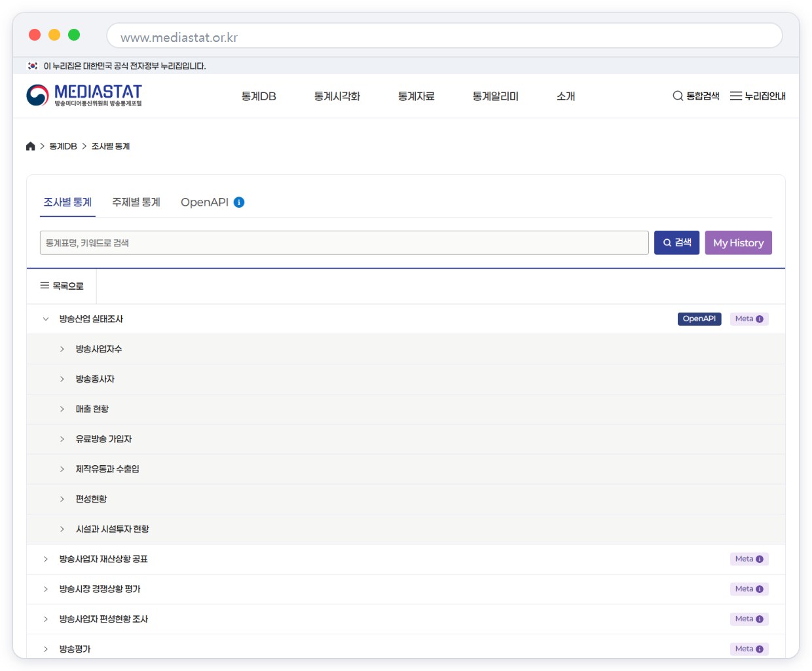The height and width of the screenshot is (671, 812).
Task: Open the 통합검색 search icon
Action: click(696, 96)
